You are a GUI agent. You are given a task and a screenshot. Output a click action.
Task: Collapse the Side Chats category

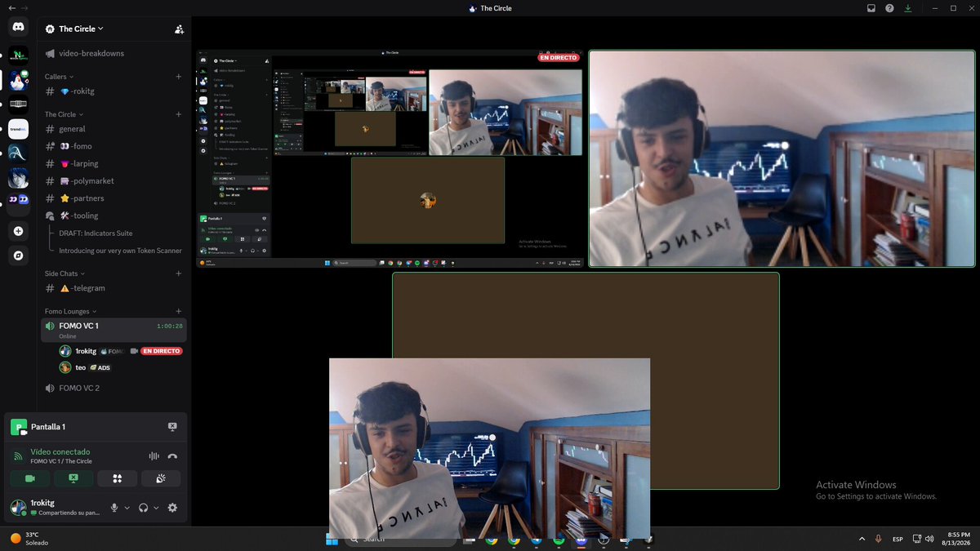[x=65, y=273]
